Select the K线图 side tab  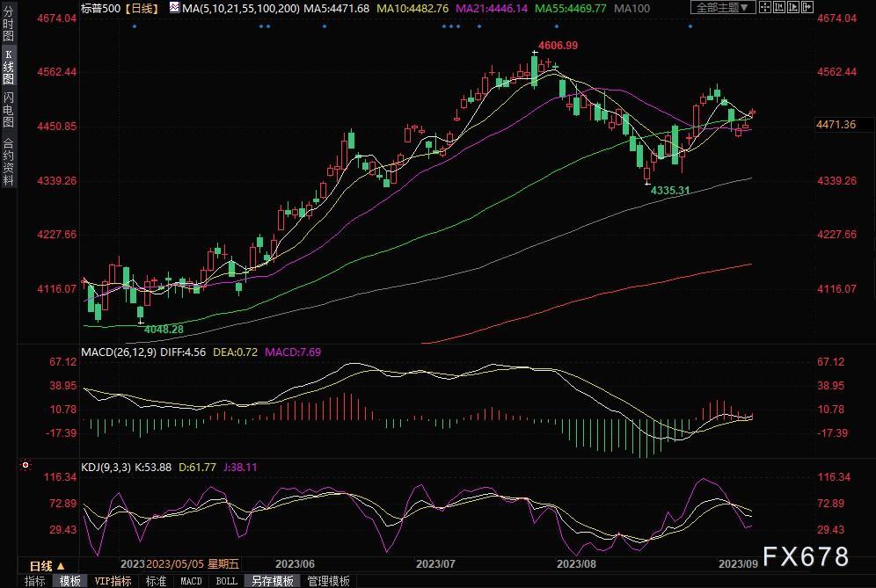point(8,67)
